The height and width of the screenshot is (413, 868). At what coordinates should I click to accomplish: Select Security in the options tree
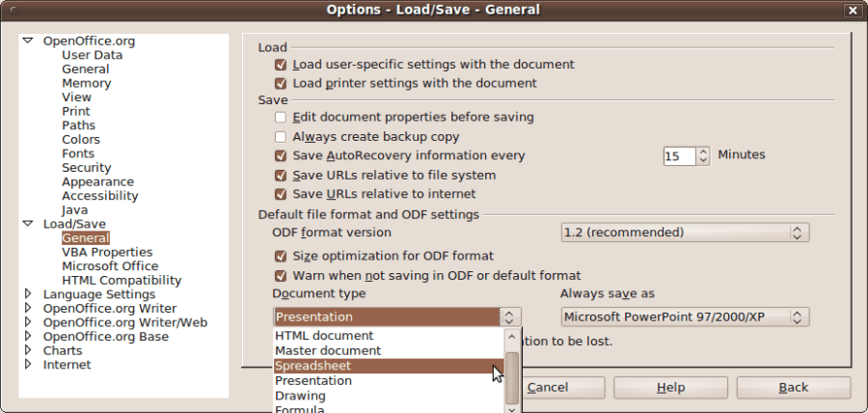click(87, 168)
